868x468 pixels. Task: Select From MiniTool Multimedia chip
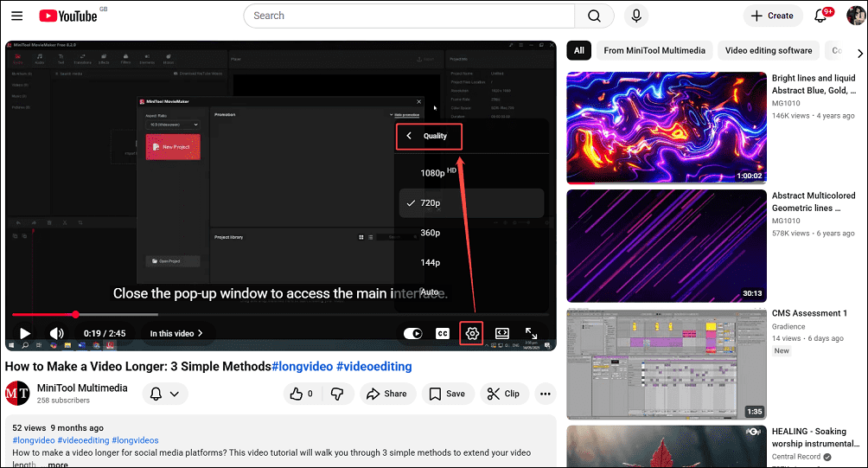tap(654, 50)
